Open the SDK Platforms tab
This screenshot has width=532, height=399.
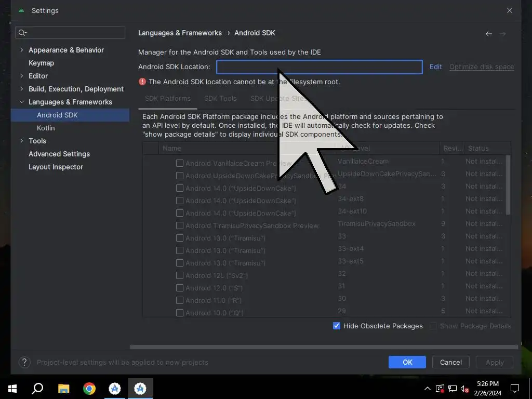(168, 98)
